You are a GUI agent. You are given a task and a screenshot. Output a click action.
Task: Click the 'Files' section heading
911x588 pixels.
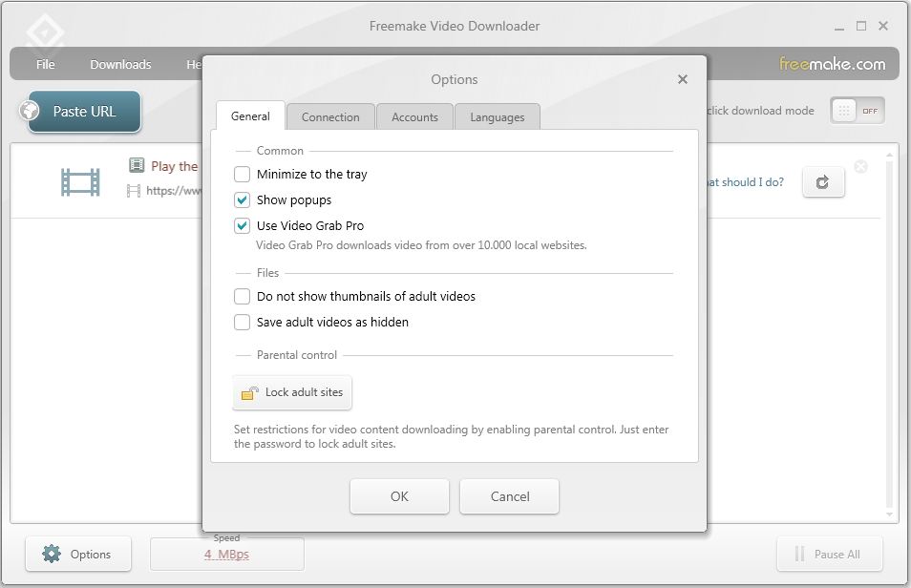267,272
